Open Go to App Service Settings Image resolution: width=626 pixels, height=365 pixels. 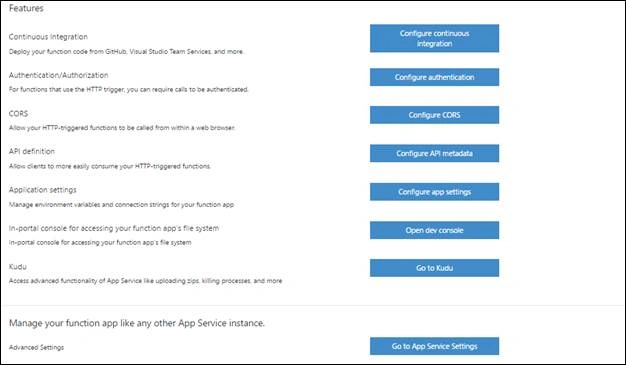click(434, 346)
